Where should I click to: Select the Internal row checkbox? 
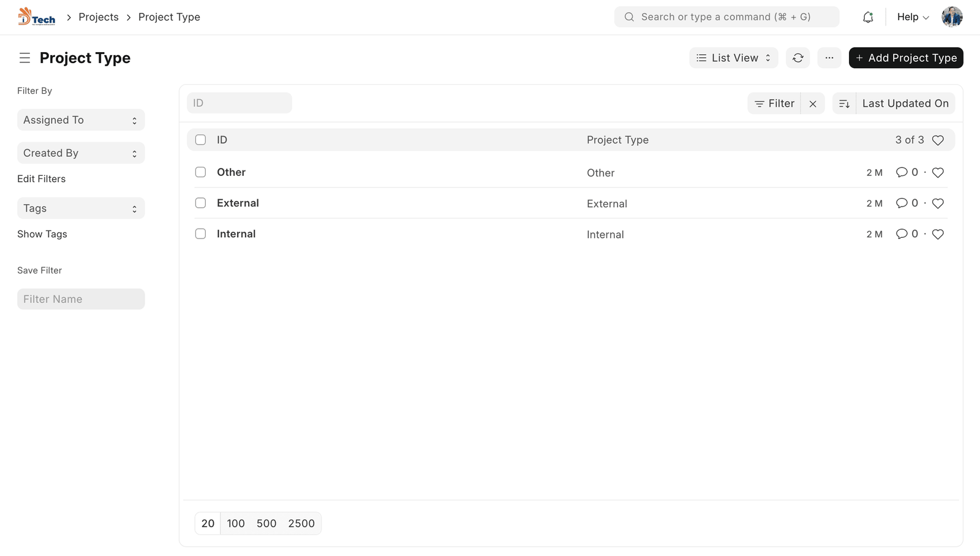[x=200, y=234]
